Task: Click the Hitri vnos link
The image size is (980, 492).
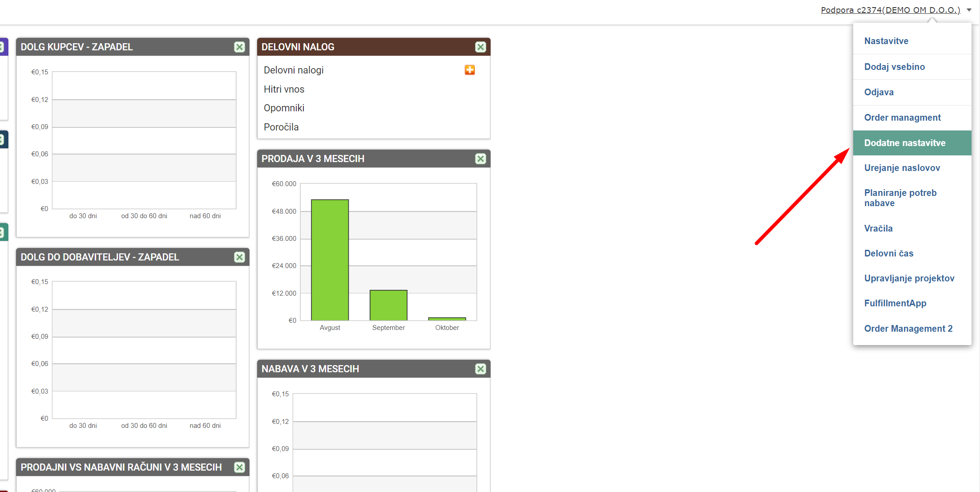Action: pos(284,89)
